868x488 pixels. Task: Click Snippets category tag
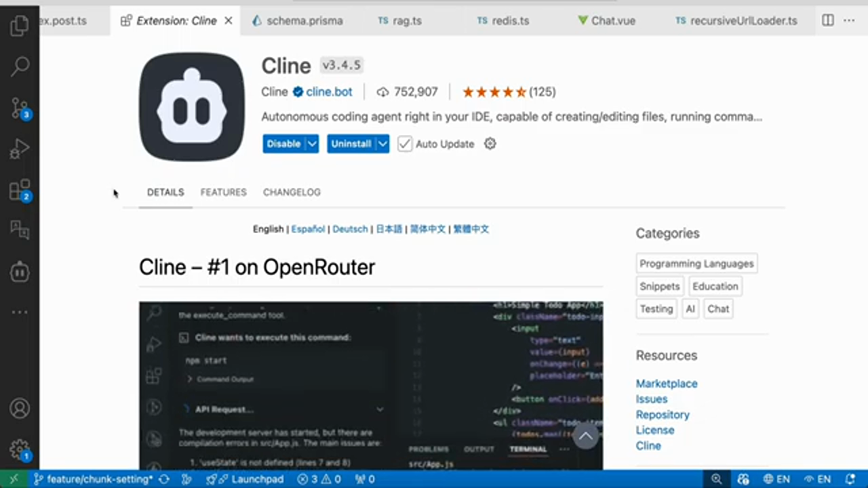[659, 287]
